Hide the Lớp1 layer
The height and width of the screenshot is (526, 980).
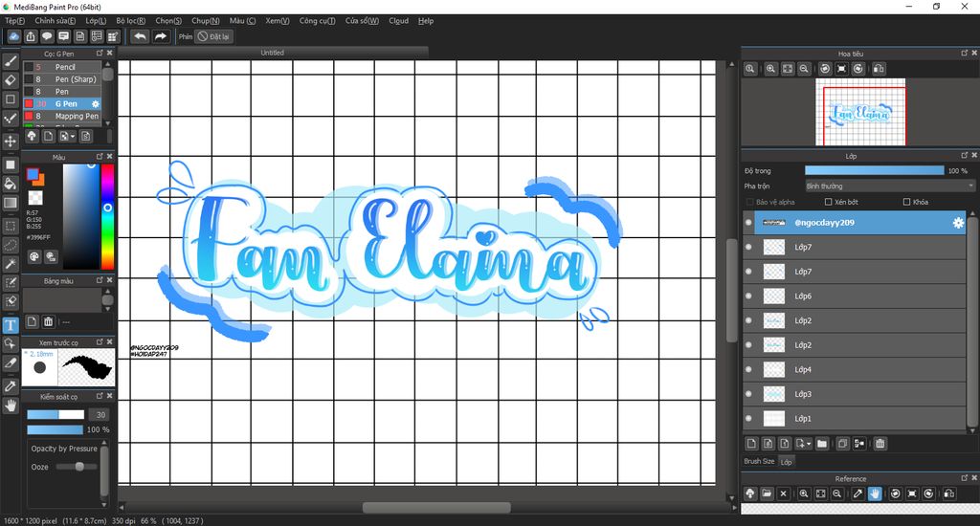coord(748,418)
